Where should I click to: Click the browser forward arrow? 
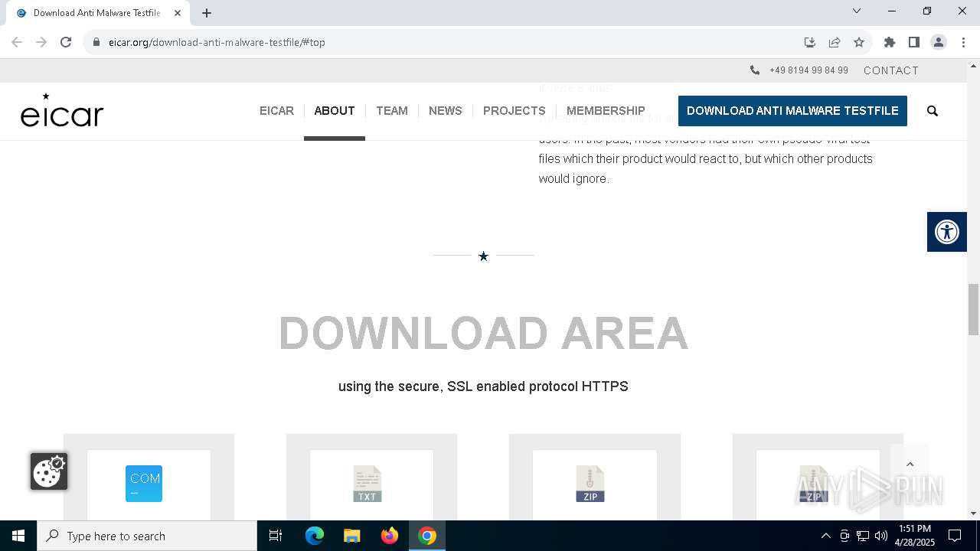click(41, 42)
